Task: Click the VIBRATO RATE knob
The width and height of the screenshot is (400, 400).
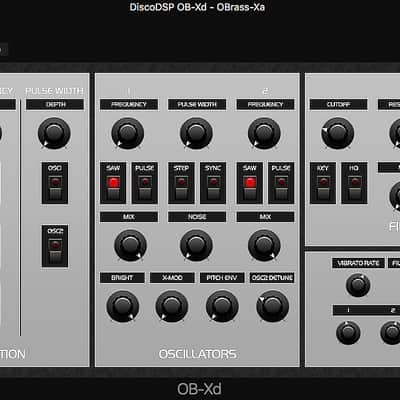Action: 358,285
